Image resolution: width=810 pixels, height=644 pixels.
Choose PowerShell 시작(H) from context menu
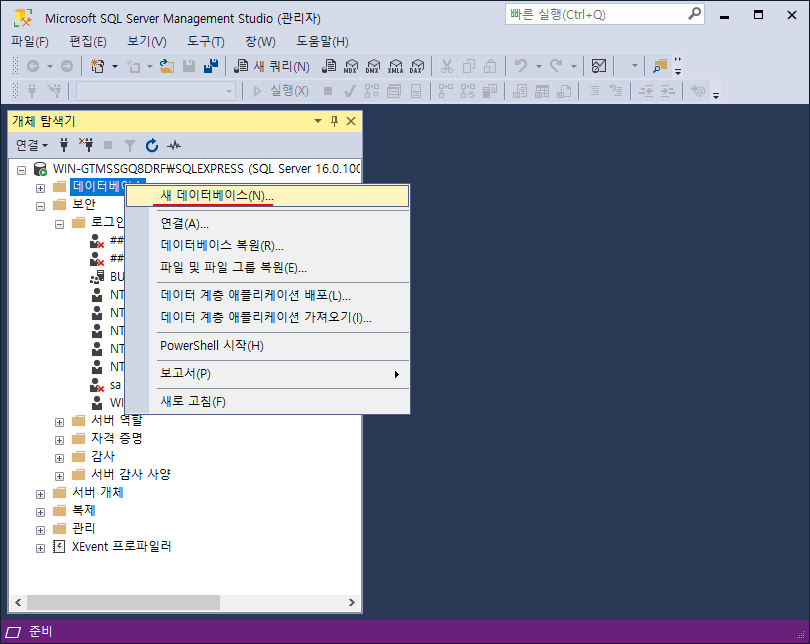pos(268,345)
